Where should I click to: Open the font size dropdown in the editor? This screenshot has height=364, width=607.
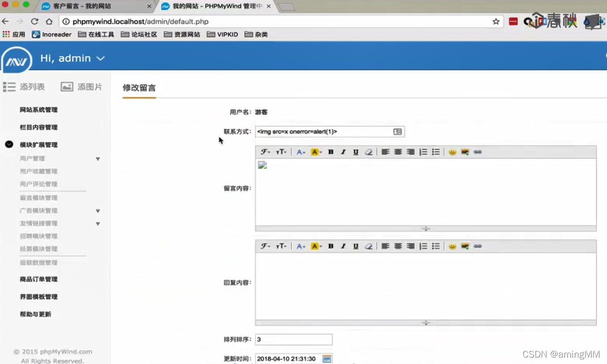pos(282,152)
